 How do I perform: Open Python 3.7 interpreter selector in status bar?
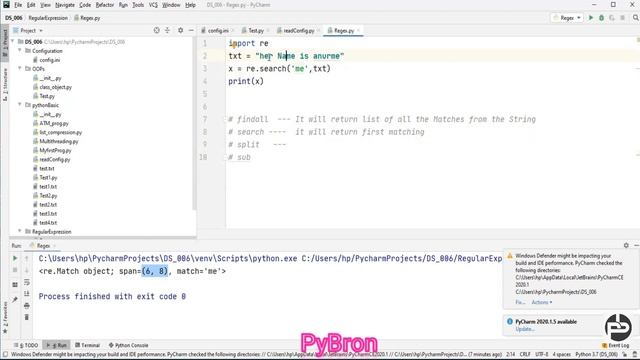click(x=596, y=355)
